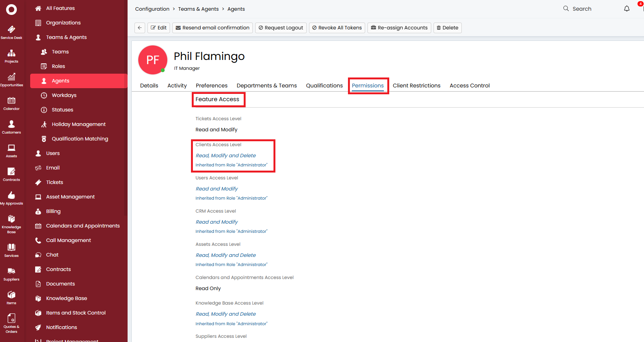Screen dimensions: 644x342
Task: Click Revoke All Tokens
Action: pyautogui.click(x=337, y=28)
